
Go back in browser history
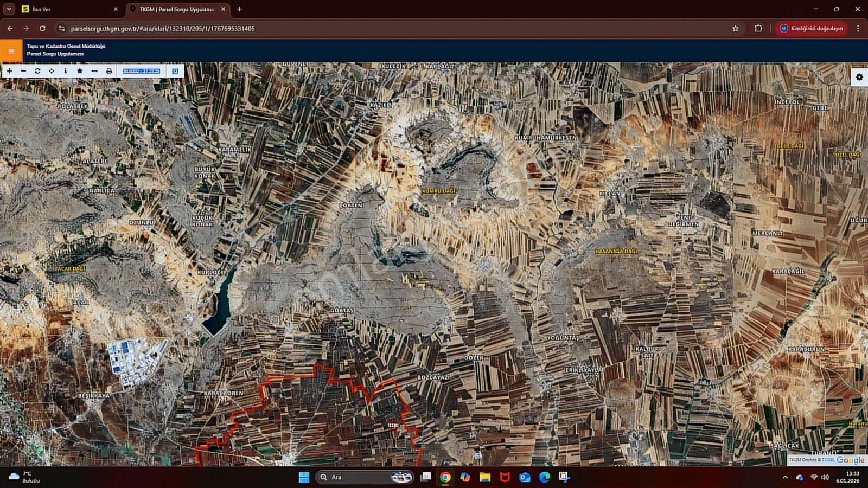tap(10, 28)
